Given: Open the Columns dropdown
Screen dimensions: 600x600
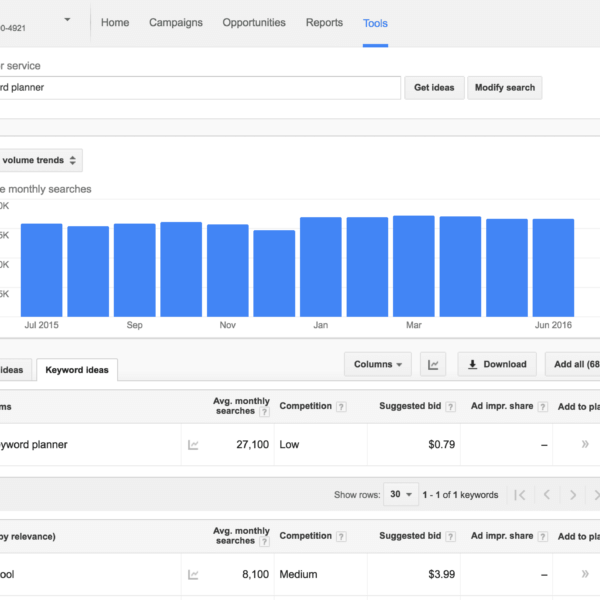Looking at the screenshot, I should (378, 364).
